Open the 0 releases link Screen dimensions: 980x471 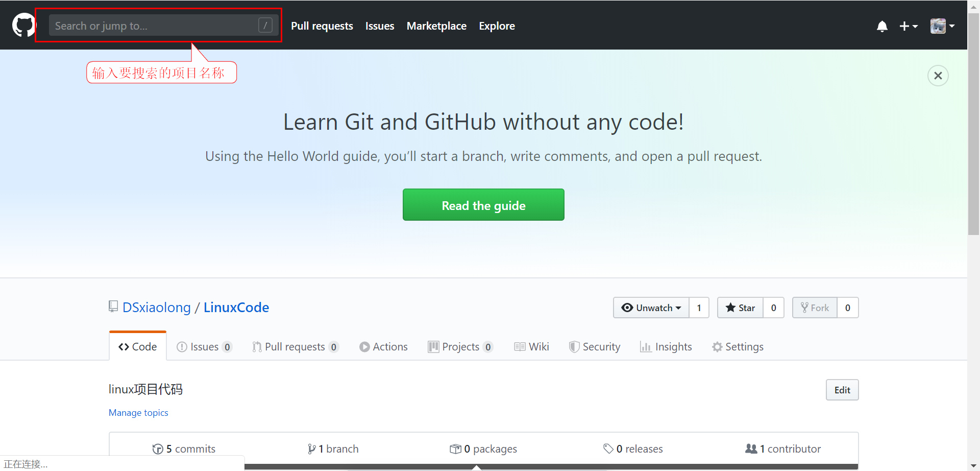[633, 449]
